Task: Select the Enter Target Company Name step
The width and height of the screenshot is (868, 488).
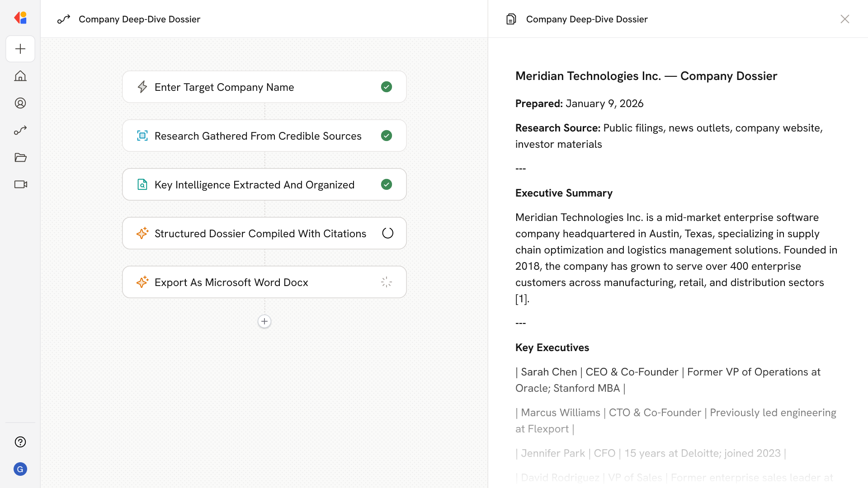Action: tap(224, 87)
